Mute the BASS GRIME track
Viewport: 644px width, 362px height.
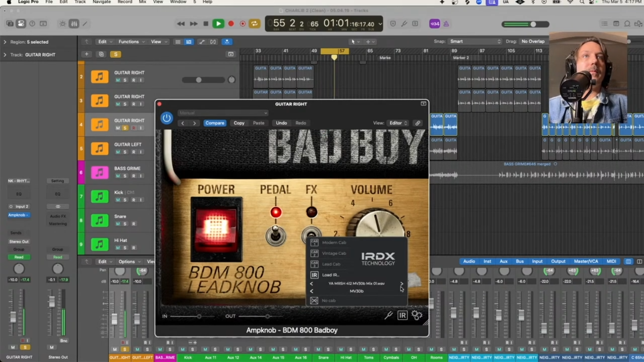coord(118,176)
